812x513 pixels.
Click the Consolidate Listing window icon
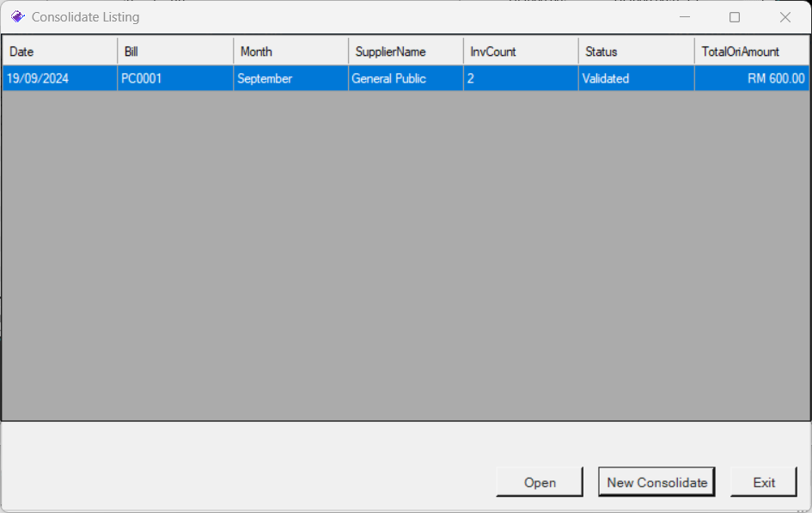(17, 17)
